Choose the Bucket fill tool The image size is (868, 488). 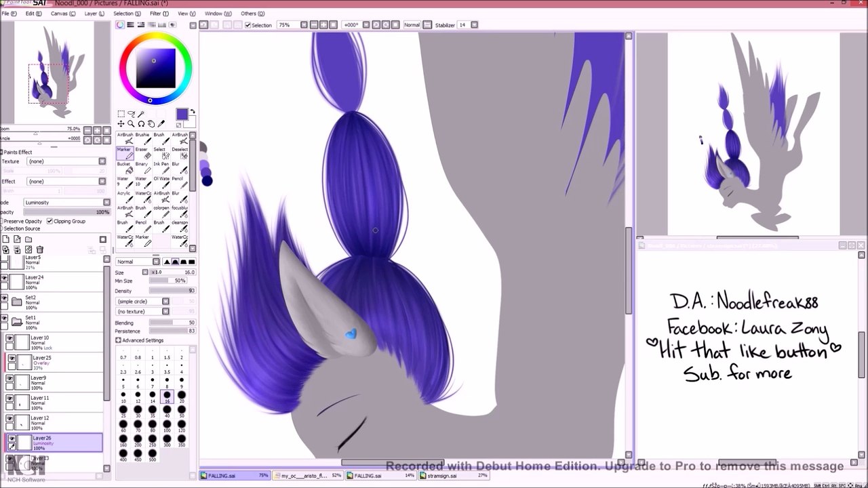click(124, 168)
